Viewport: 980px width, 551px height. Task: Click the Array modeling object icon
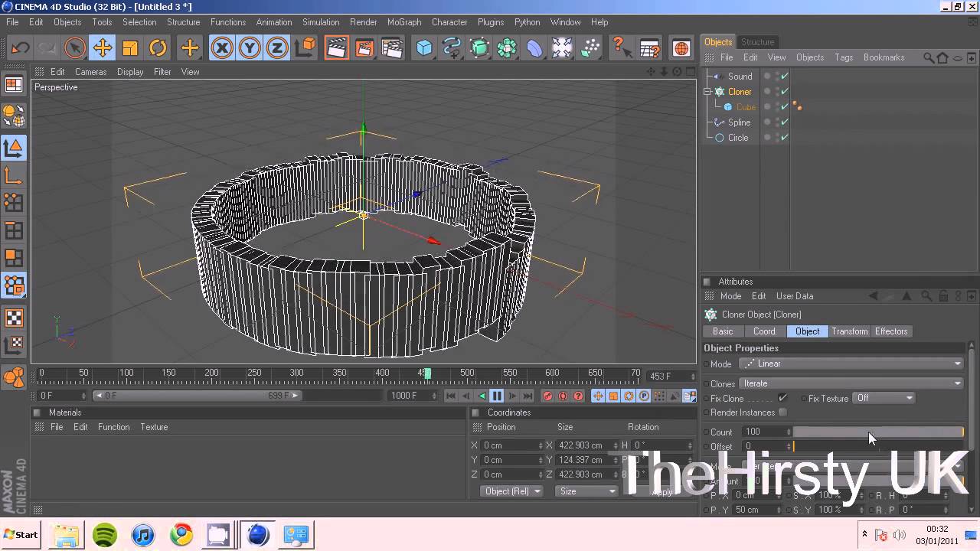coord(507,48)
